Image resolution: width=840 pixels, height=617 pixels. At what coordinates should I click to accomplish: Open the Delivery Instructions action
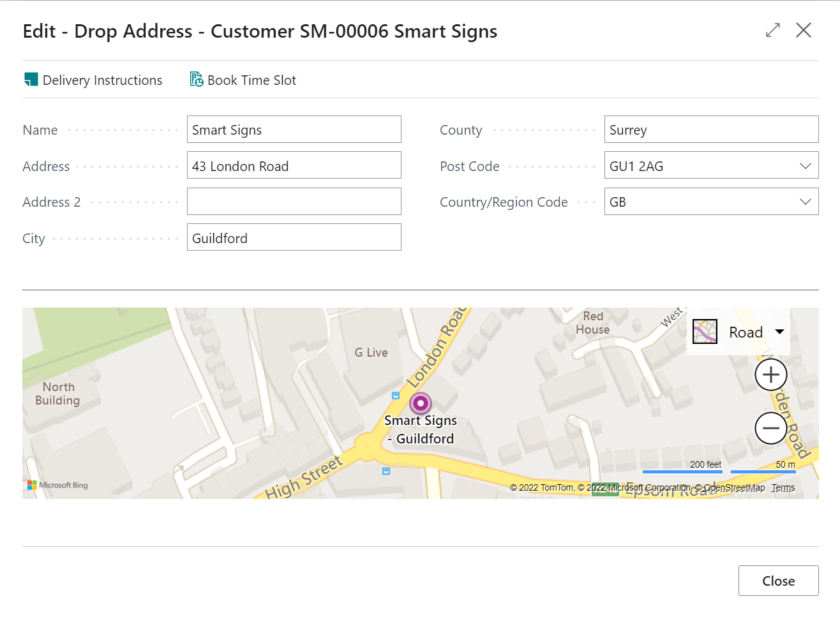(93, 80)
